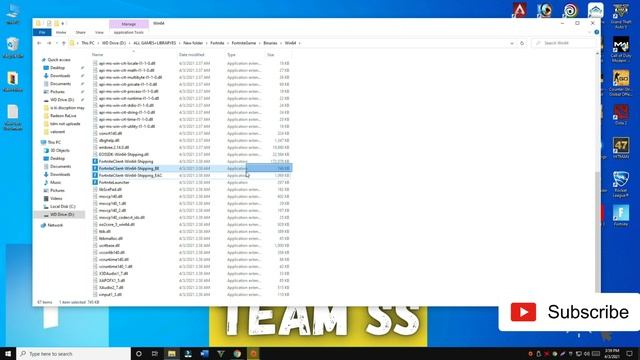640x360 pixels.
Task: Open Counter-Strike Global Offensive shortcut
Action: [621, 83]
